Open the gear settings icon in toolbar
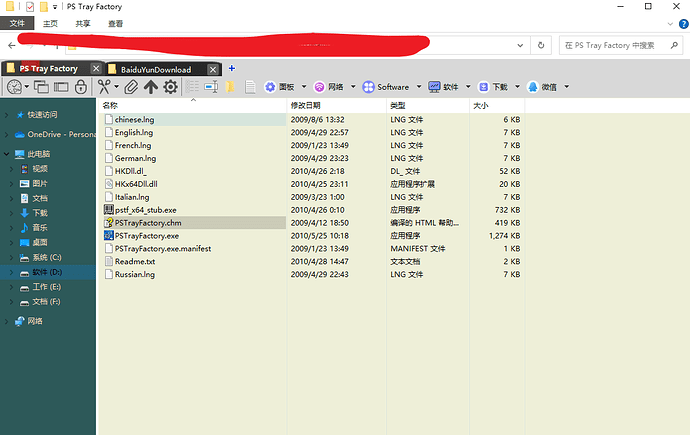 pyautogui.click(x=170, y=87)
